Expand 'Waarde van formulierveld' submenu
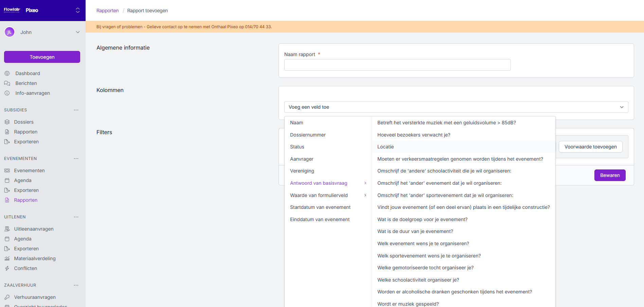The image size is (644, 307). pos(328,195)
